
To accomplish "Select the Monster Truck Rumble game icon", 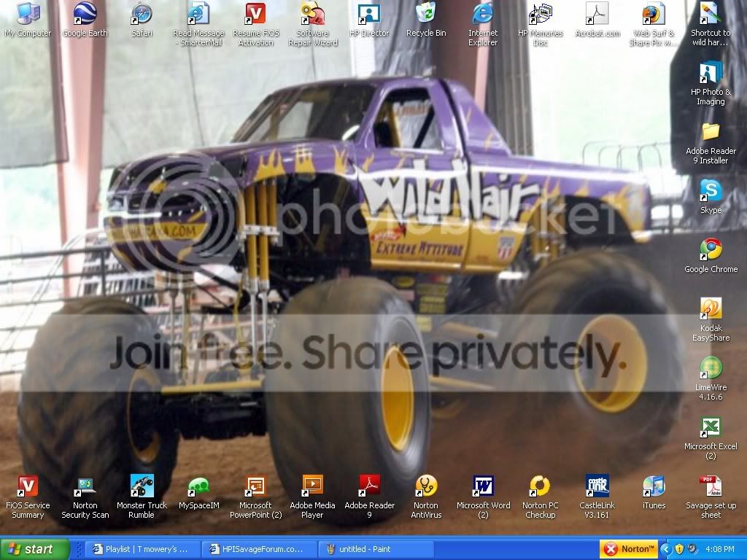I will 142,497.
